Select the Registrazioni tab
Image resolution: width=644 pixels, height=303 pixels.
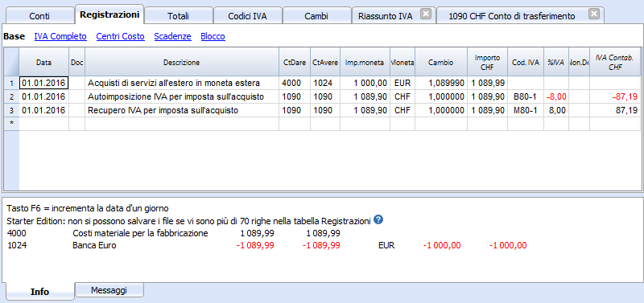[x=109, y=14]
